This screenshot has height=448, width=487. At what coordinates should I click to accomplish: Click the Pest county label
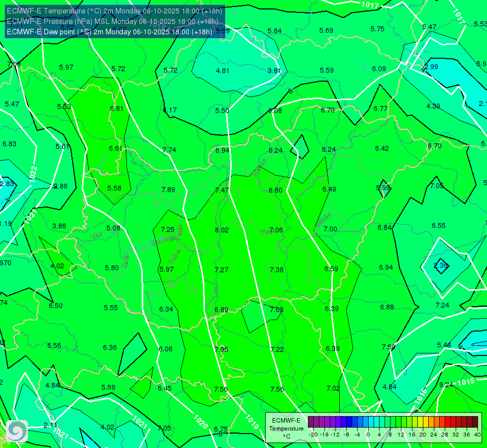(x=267, y=232)
